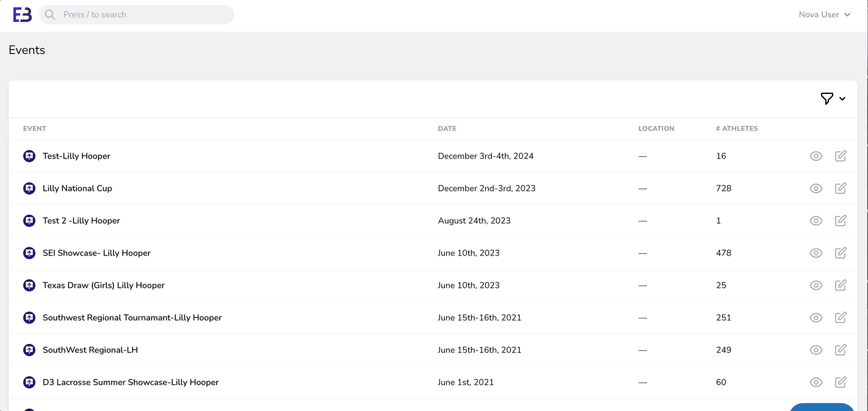Click the edit icon for Lilly National Cup
The image size is (868, 411).
pyautogui.click(x=841, y=188)
